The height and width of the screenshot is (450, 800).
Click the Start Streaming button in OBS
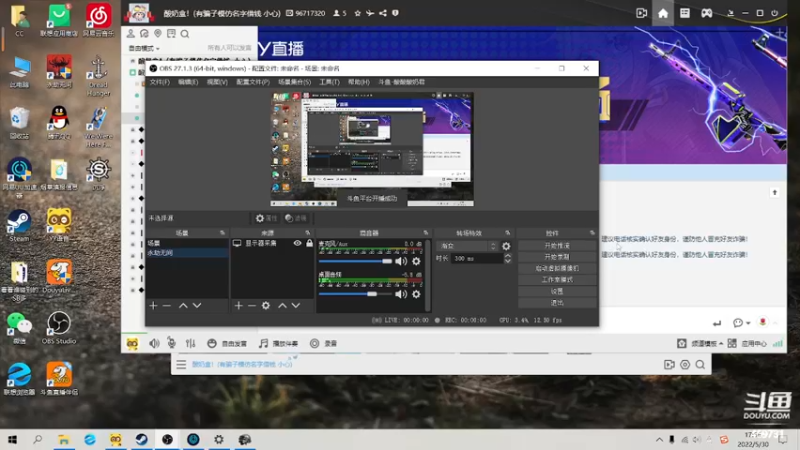[557, 245]
